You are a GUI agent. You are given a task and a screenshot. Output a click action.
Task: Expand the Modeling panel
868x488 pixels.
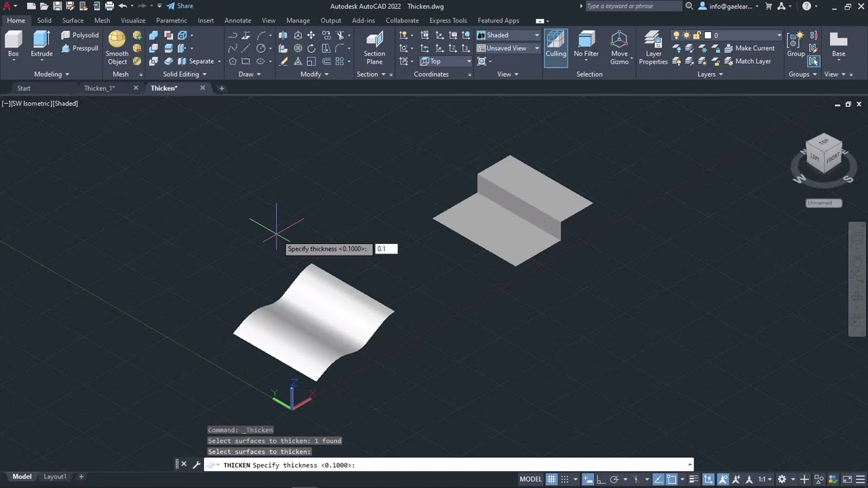point(52,74)
